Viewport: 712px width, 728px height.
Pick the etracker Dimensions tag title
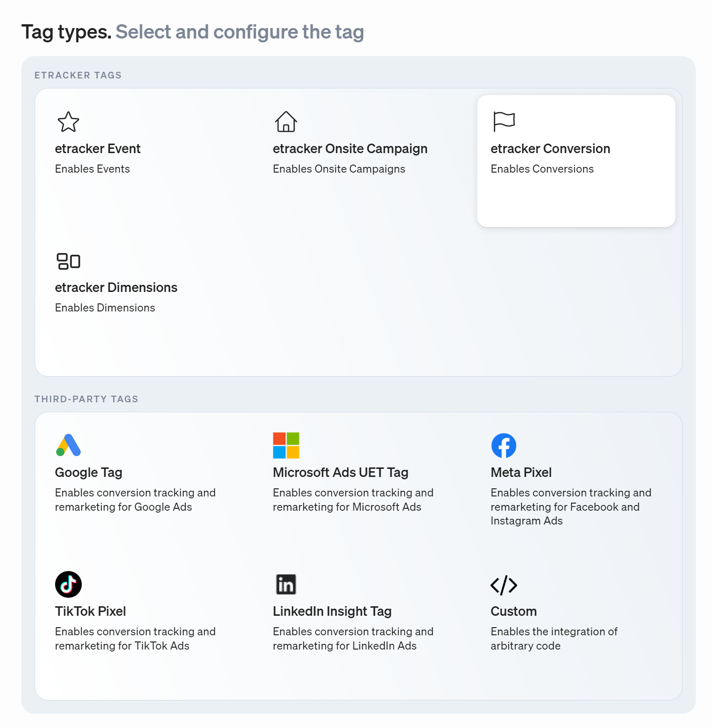coord(116,288)
